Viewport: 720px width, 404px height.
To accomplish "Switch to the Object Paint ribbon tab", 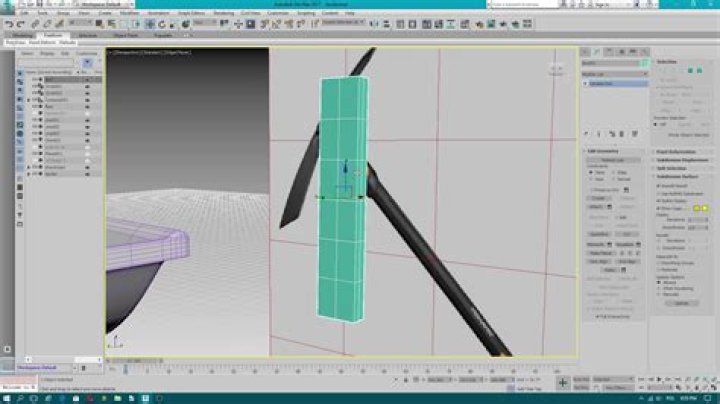I will point(125,35).
